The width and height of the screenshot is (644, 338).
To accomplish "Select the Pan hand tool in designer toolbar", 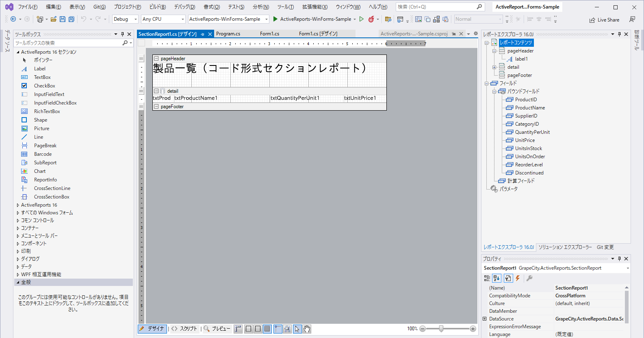I will coord(307,329).
